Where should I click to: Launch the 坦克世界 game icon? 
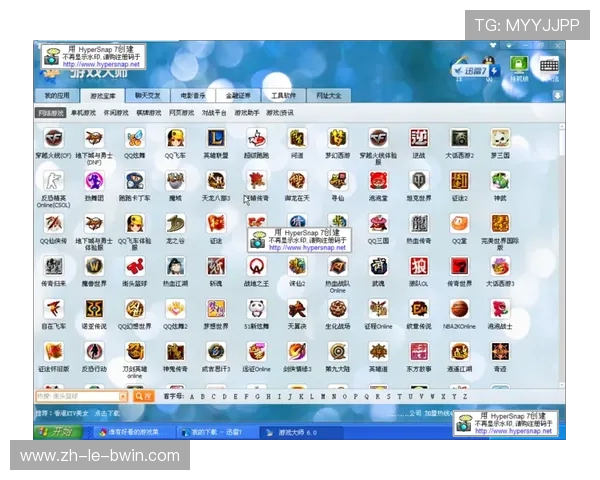coord(419,181)
